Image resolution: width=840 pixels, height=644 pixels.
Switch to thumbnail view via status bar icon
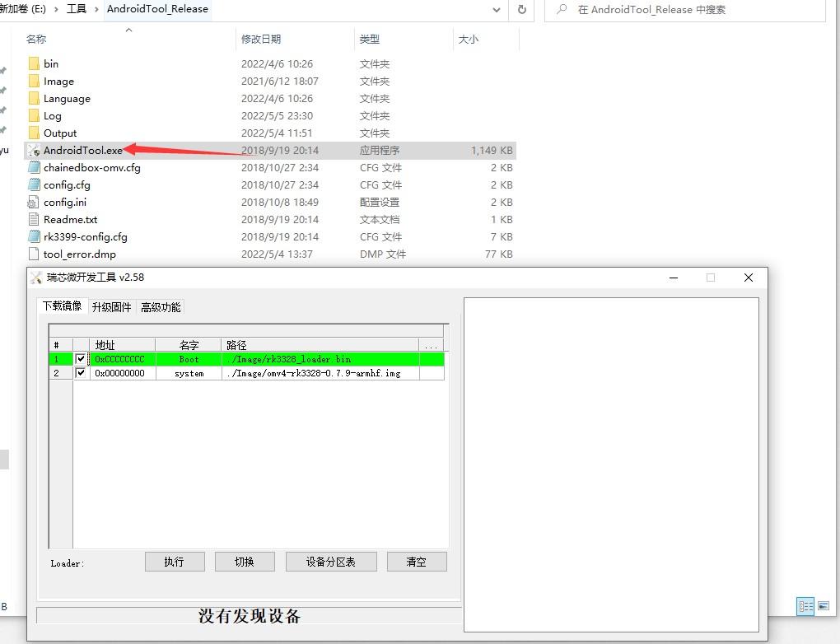click(823, 606)
